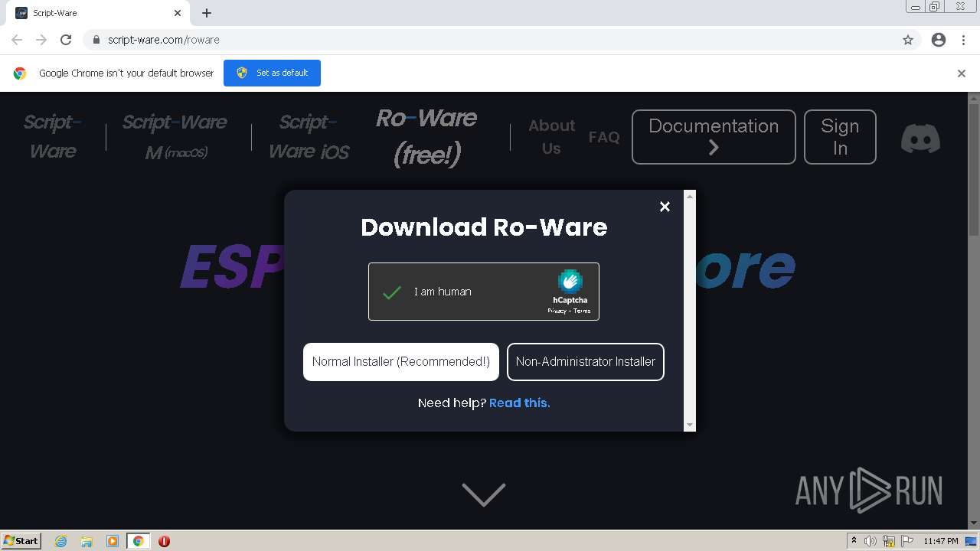
Task: Click the red Opera taskbar icon
Action: click(x=164, y=541)
